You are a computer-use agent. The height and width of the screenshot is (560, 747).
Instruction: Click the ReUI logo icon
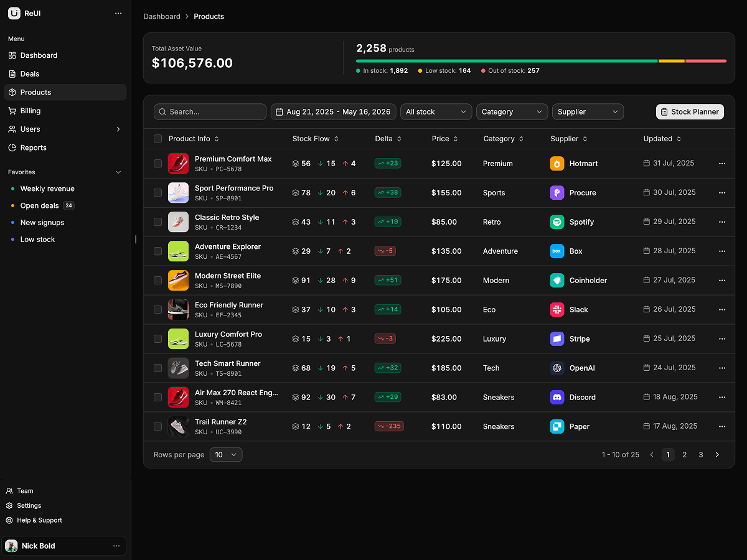tap(14, 13)
